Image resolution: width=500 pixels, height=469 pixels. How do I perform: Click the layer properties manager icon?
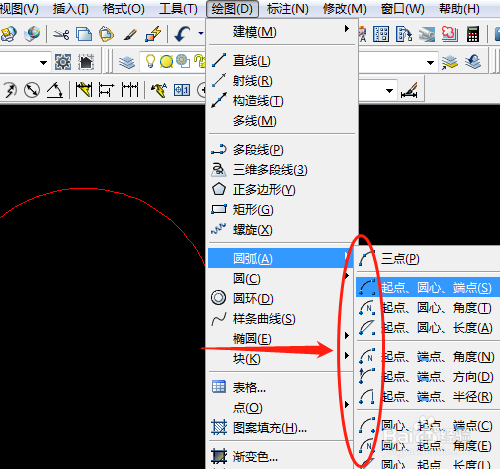click(x=127, y=62)
